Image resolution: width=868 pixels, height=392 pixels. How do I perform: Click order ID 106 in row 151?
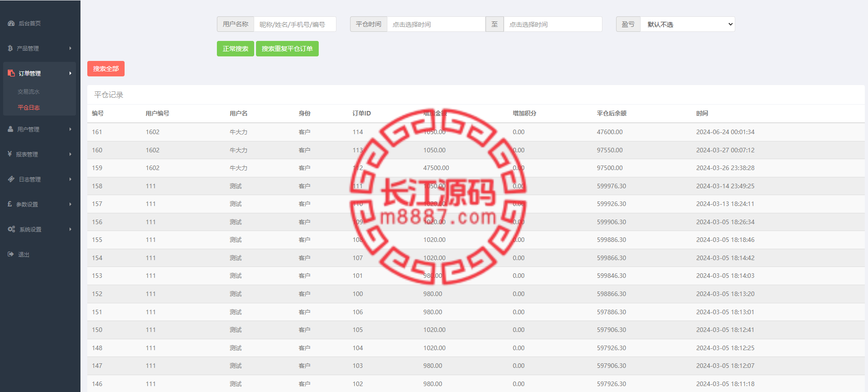pos(358,312)
